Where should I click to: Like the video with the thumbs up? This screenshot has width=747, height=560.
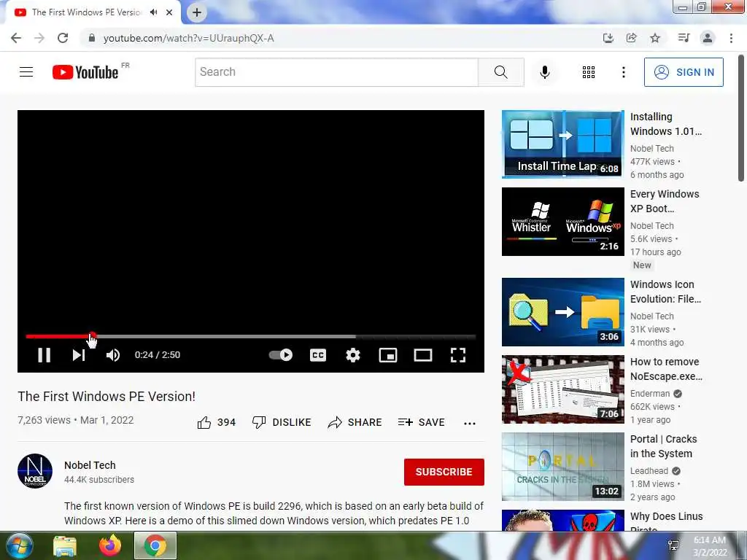click(x=216, y=422)
